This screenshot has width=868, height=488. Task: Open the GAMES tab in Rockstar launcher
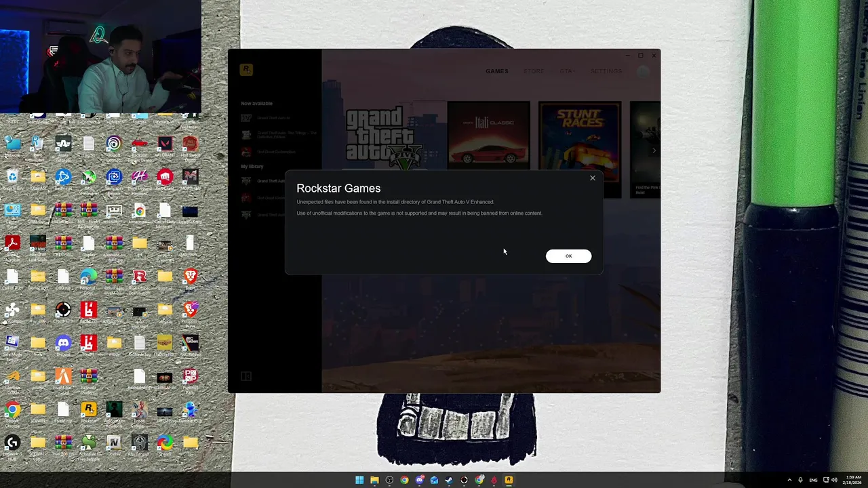[496, 71]
